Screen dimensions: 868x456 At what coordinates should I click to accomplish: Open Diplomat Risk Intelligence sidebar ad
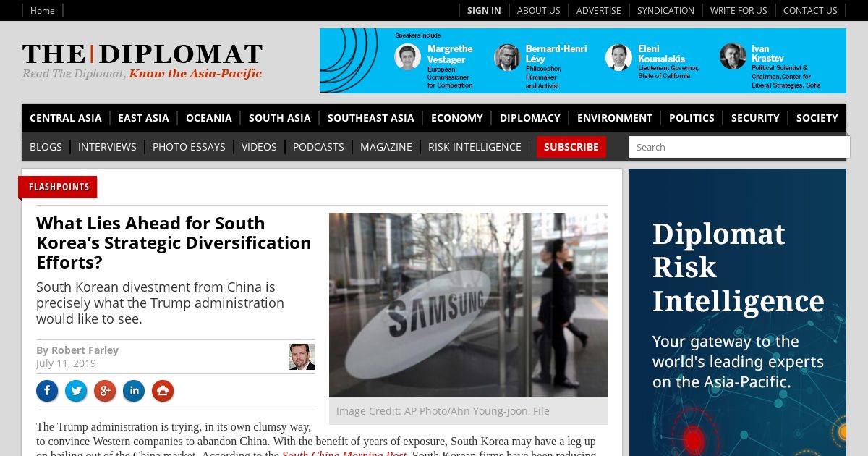(x=738, y=312)
